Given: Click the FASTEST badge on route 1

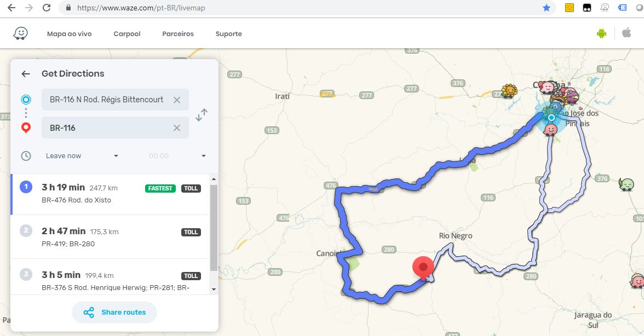Looking at the screenshot, I should 160,188.
